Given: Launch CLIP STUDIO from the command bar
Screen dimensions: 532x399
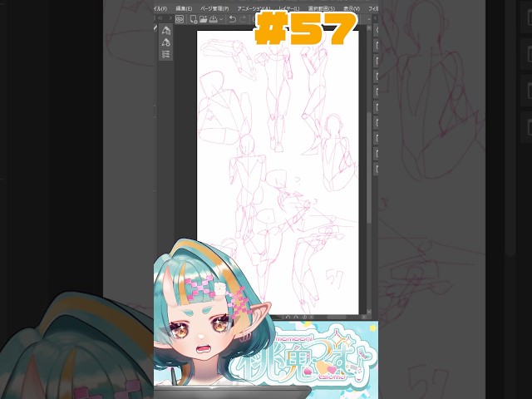Looking at the screenshot, I should click(x=180, y=19).
